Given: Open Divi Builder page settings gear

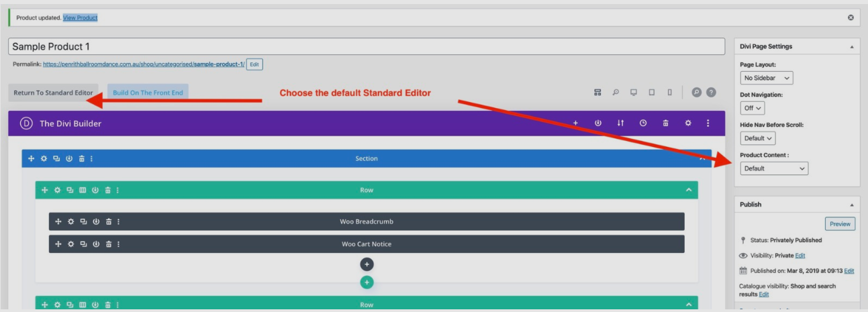Looking at the screenshot, I should (688, 123).
